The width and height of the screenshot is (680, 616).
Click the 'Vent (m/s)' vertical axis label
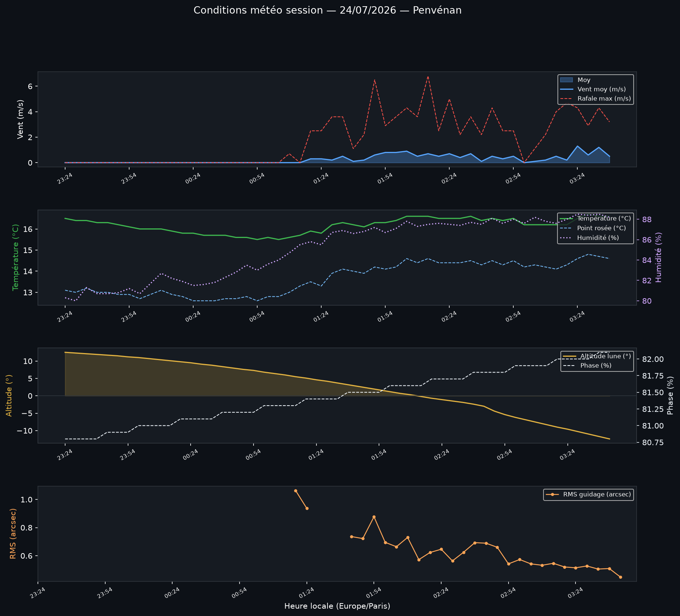(x=20, y=119)
